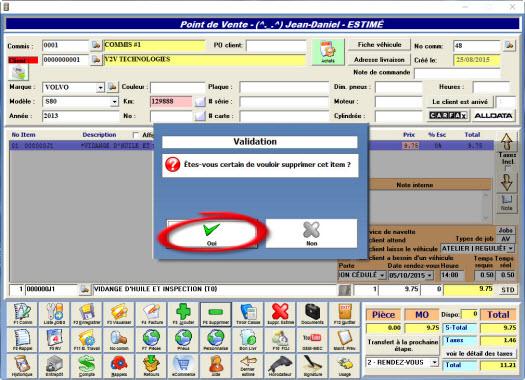Click the F4 Facture icon

coord(151,314)
